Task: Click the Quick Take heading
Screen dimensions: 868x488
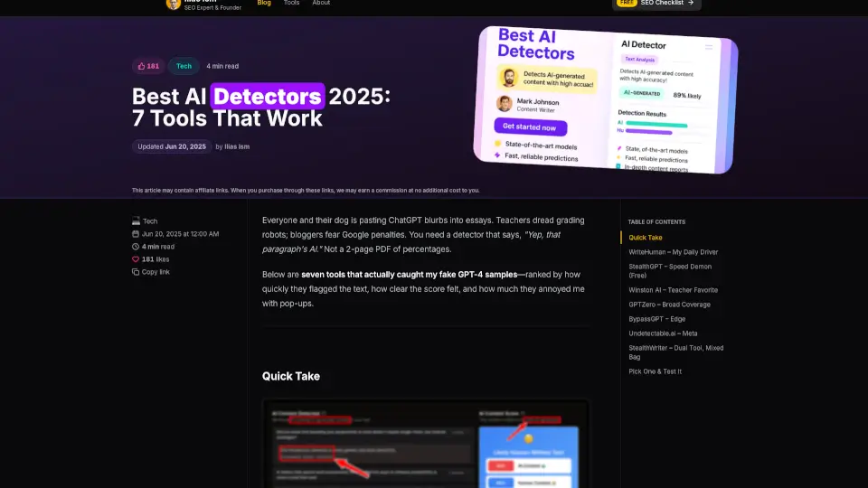Action: (290, 376)
